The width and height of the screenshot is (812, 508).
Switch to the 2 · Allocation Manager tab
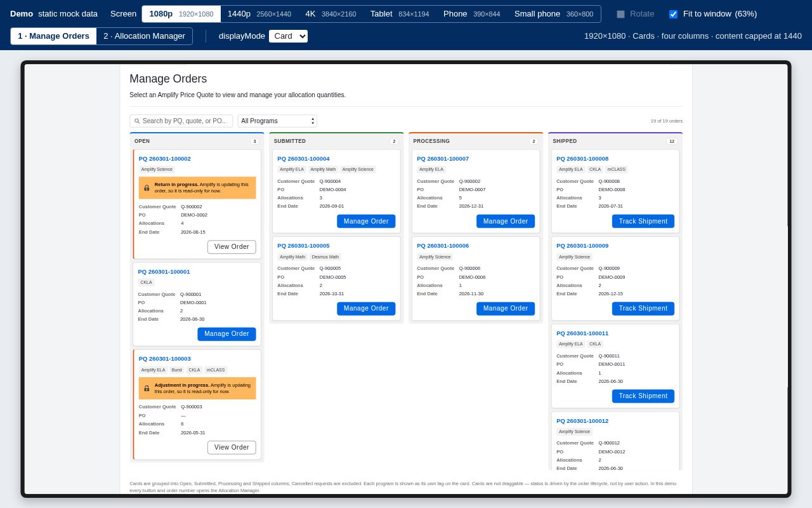tap(144, 36)
